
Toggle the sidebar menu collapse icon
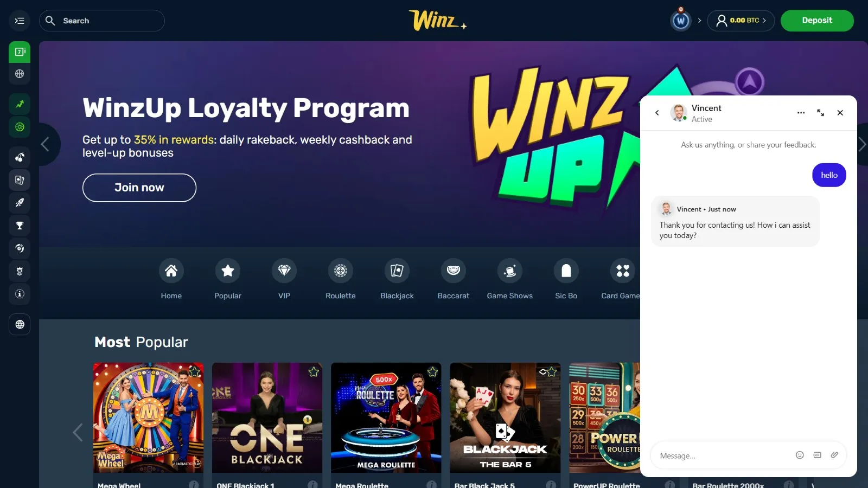(20, 21)
